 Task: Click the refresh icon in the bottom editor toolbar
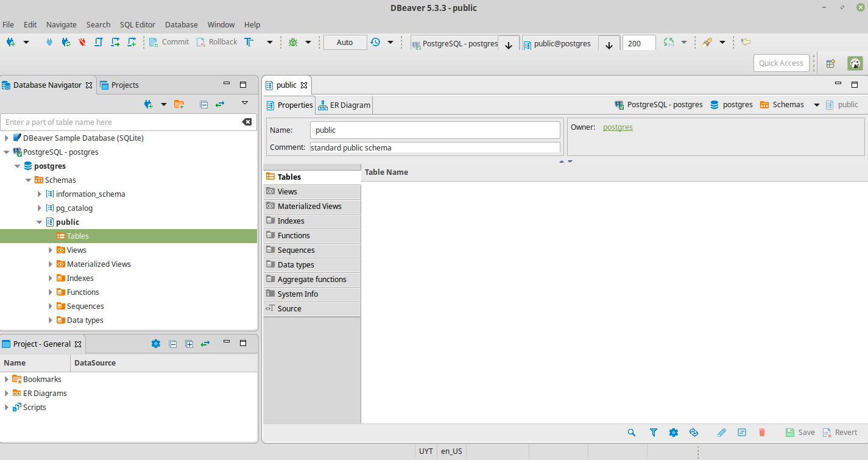tap(693, 433)
